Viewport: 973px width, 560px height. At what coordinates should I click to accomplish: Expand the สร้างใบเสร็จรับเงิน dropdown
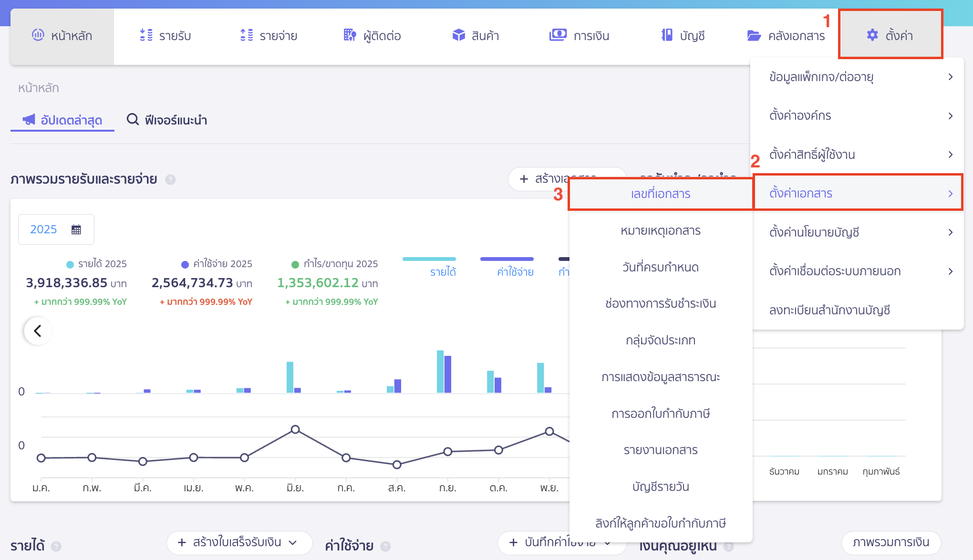coord(293,543)
